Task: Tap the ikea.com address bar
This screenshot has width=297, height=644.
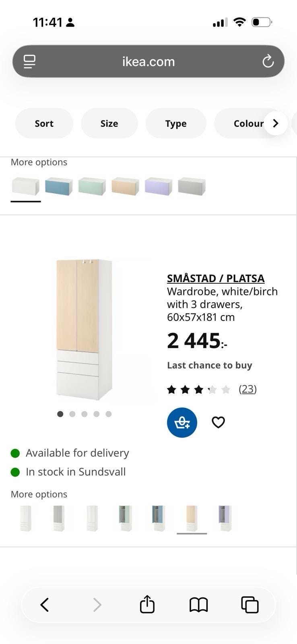Action: pyautogui.click(x=148, y=62)
